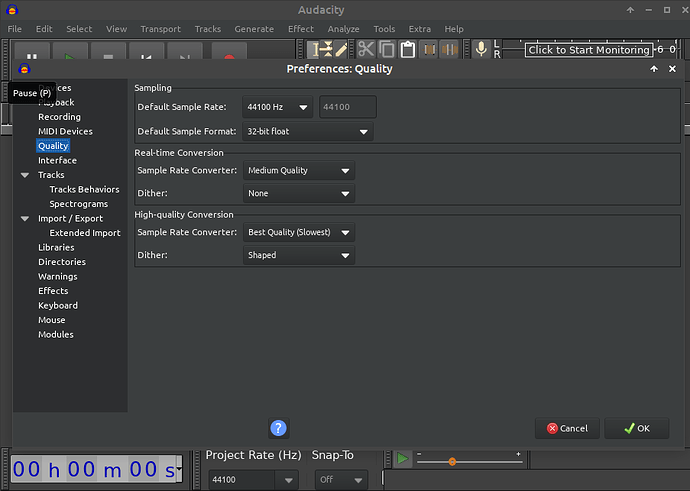
Task: Open Real-time Dither dropdown showing None
Action: [x=299, y=193]
